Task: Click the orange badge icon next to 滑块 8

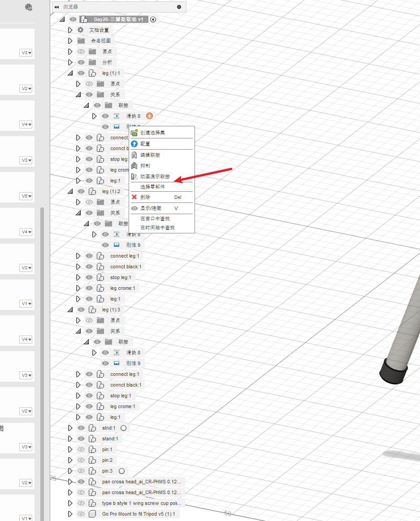Action: click(150, 116)
